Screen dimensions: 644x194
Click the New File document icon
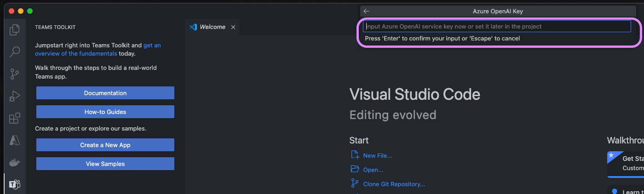(x=355, y=155)
